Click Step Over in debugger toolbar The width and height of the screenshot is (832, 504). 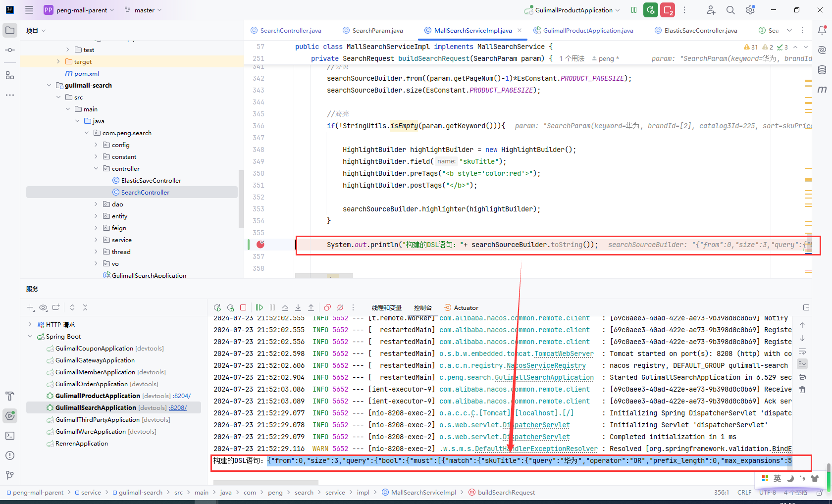285,307
